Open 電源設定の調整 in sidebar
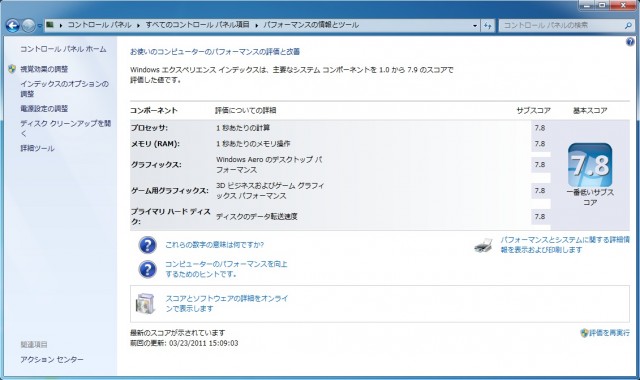640x380 pixels. pyautogui.click(x=44, y=109)
